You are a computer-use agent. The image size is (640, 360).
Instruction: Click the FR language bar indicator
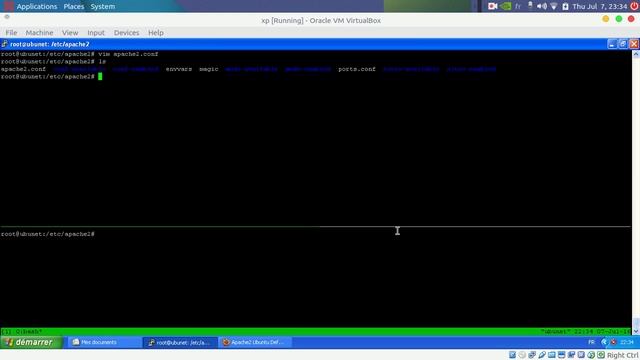[x=591, y=342]
